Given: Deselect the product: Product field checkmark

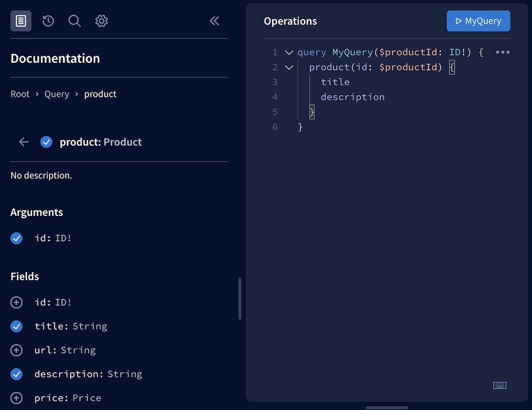Looking at the screenshot, I should (x=46, y=142).
